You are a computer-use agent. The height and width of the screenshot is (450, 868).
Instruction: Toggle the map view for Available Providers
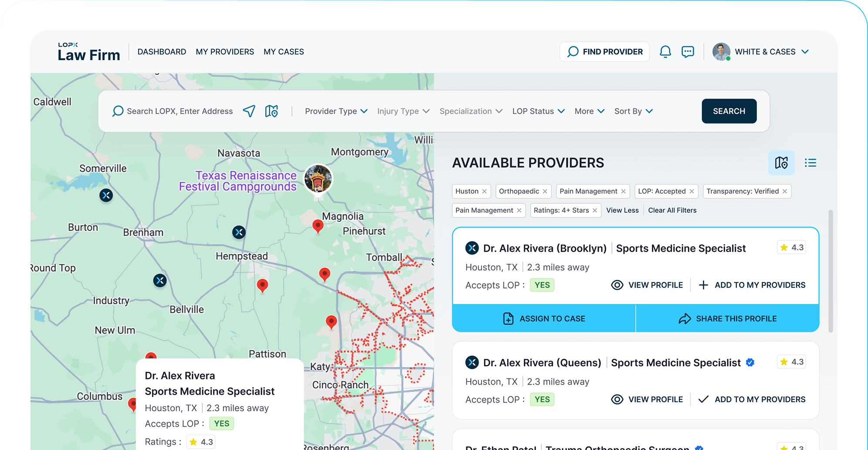pos(781,163)
